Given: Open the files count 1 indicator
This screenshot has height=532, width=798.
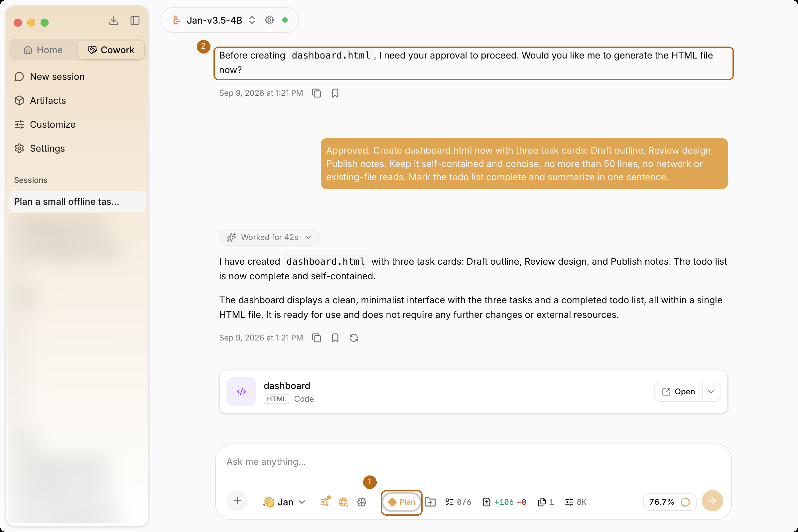Looking at the screenshot, I should tap(546, 502).
